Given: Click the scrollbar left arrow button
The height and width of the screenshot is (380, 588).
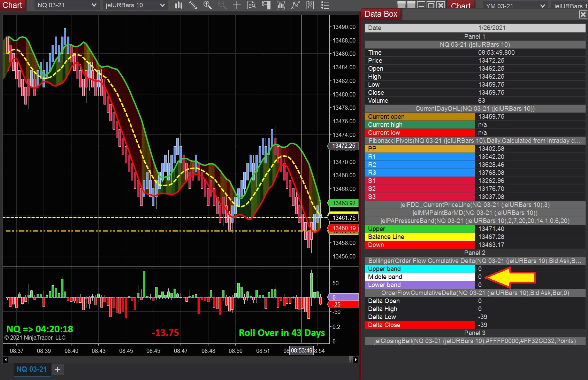Looking at the screenshot, I should 5,360.
